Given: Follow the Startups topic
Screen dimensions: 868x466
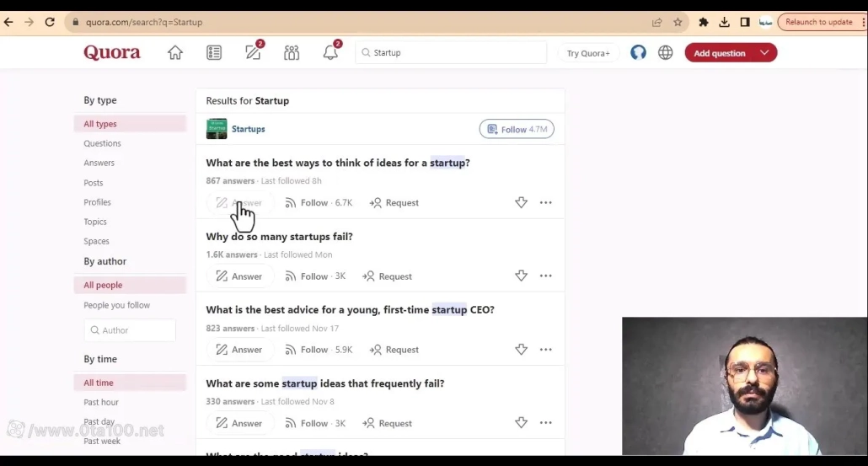Looking at the screenshot, I should tap(517, 130).
